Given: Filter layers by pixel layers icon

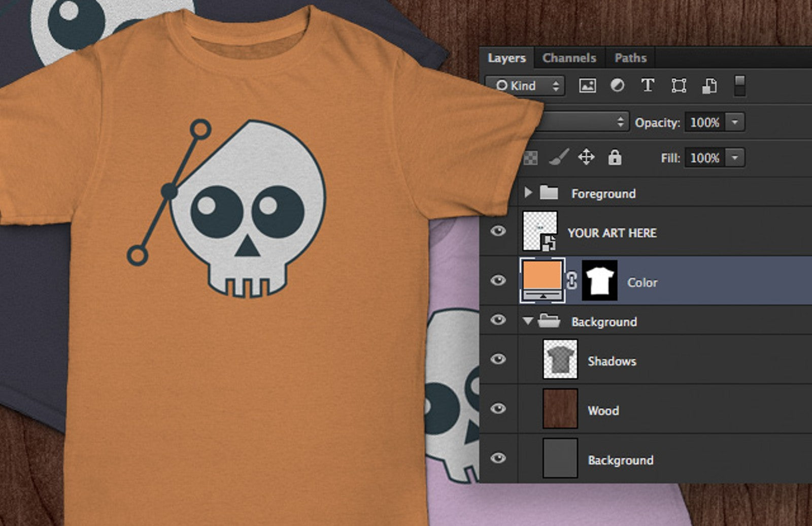Looking at the screenshot, I should 587,85.
